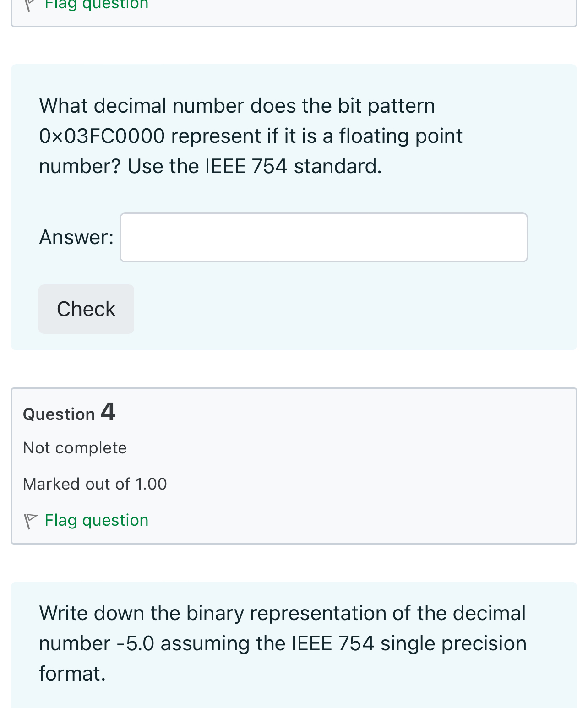Open the Flag question link under Question 4

96,521
